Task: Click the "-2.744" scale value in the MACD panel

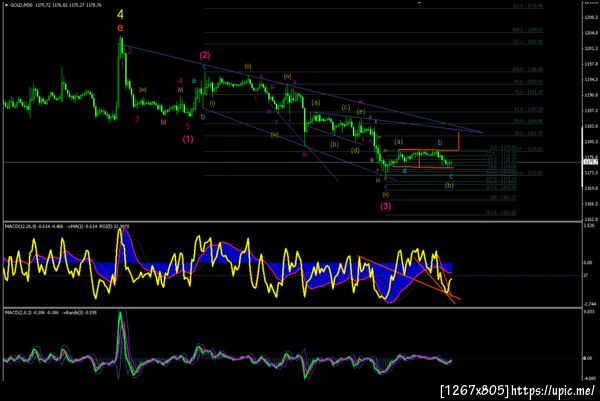Action: coord(589,304)
